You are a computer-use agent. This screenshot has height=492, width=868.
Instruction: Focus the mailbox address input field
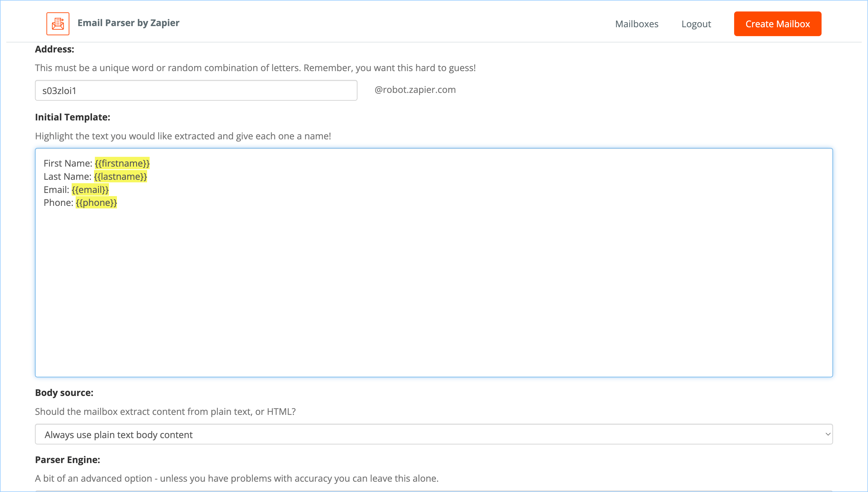point(196,90)
